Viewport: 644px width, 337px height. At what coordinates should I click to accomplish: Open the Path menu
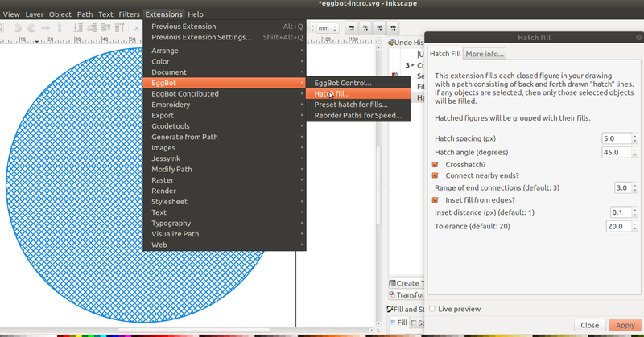[85, 14]
